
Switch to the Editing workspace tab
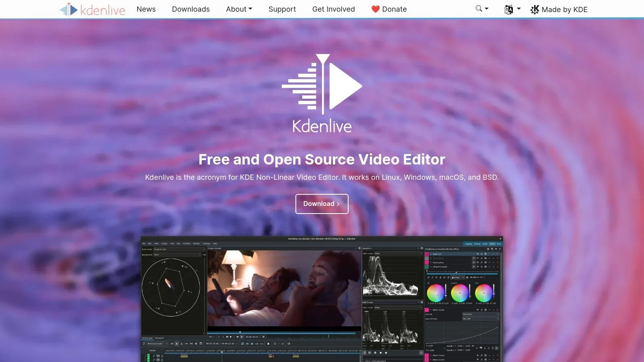477,243
